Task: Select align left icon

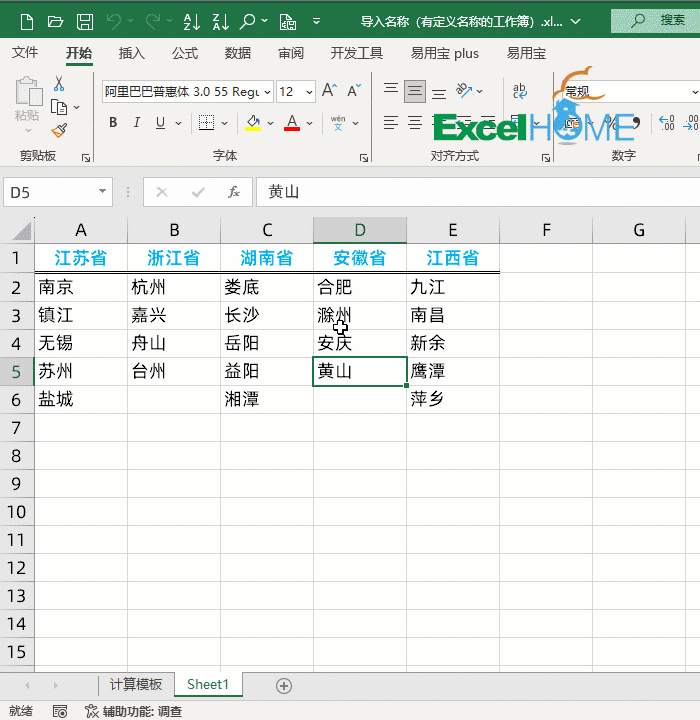Action: point(391,123)
